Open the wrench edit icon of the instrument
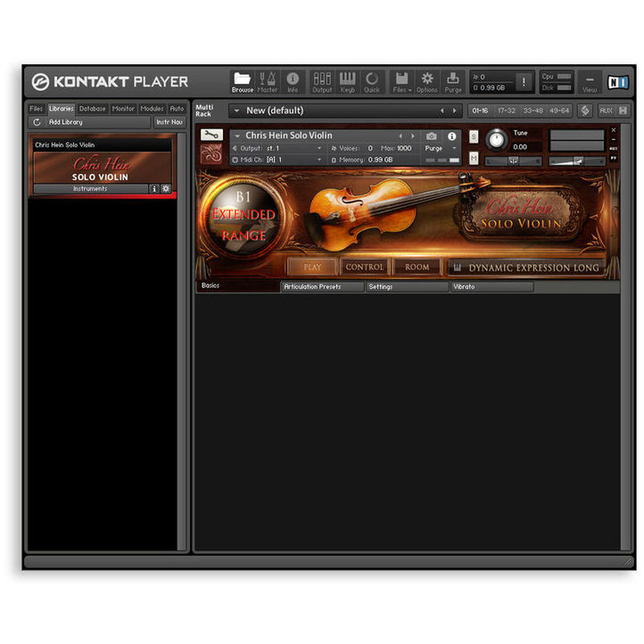Image resolution: width=644 pixels, height=644 pixels. pos(211,135)
